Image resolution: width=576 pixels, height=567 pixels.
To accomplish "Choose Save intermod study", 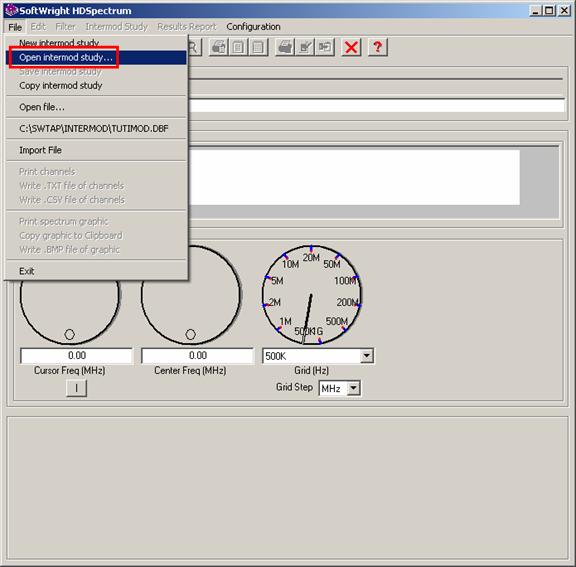I will point(96,72).
